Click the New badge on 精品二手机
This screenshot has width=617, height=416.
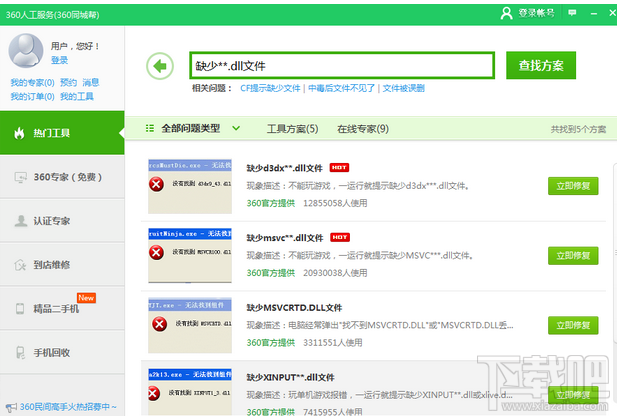tap(86, 298)
